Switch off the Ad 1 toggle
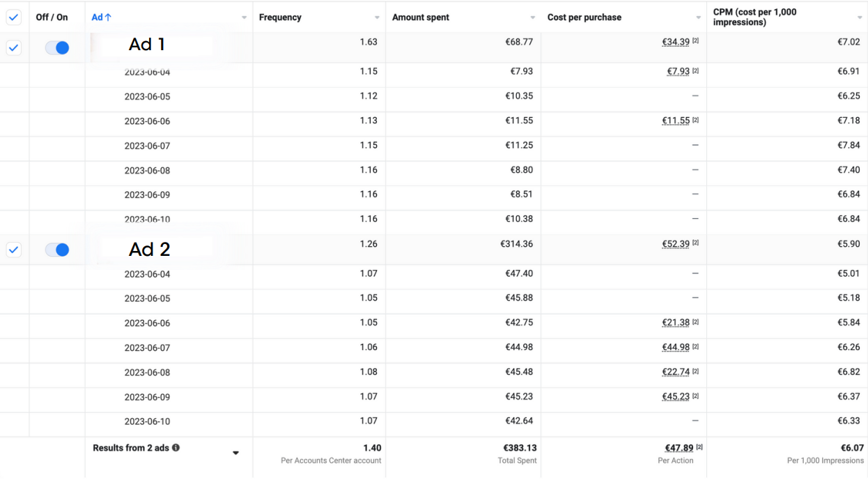The image size is (868, 479). point(57,47)
